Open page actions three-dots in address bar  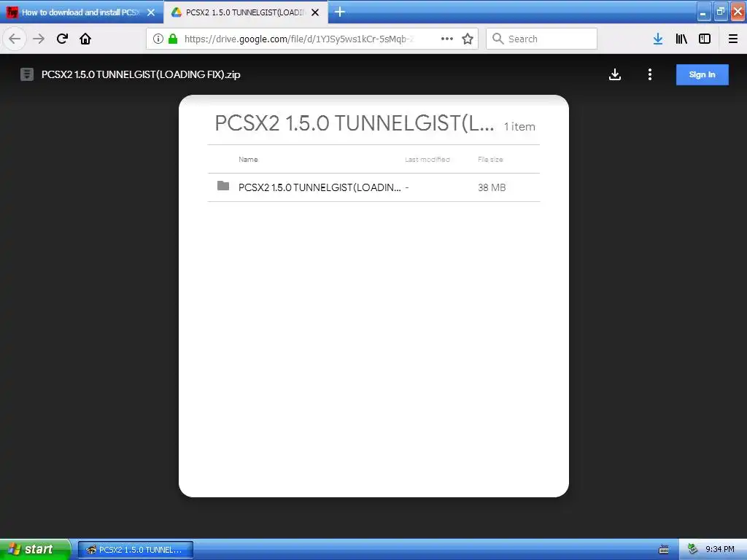(447, 39)
